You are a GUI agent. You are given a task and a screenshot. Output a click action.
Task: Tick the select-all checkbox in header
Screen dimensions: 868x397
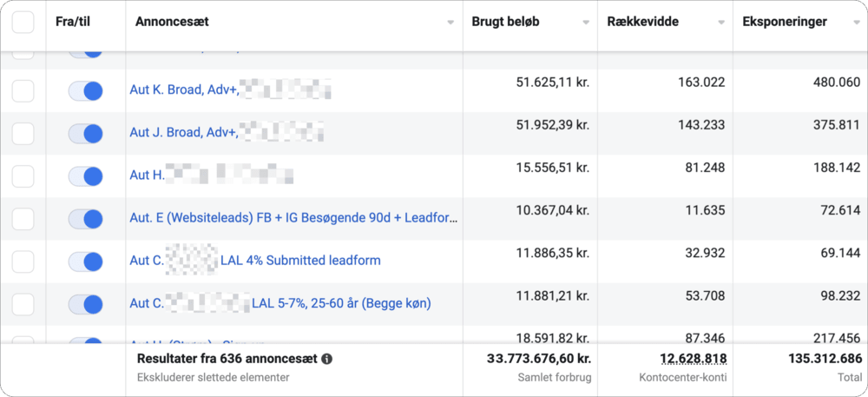[x=23, y=22]
